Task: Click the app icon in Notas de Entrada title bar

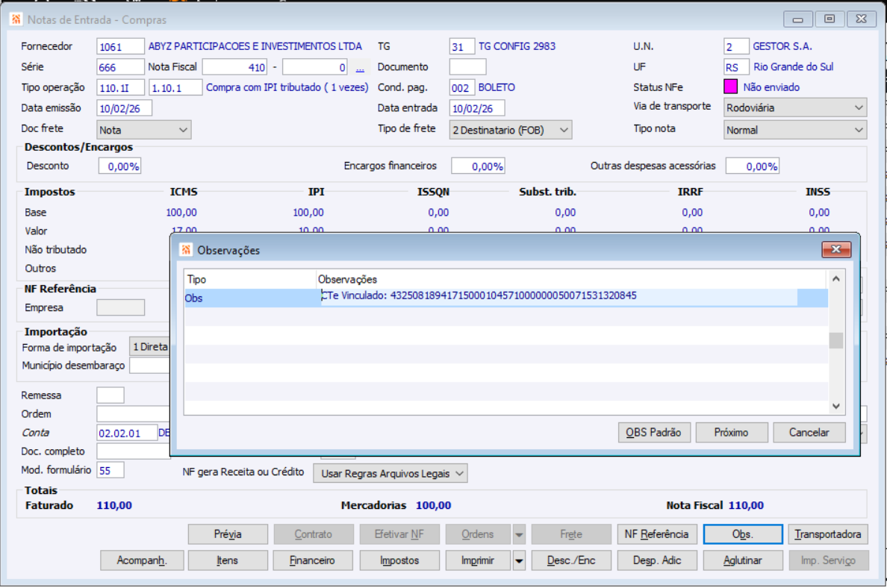Action: pyautogui.click(x=16, y=19)
